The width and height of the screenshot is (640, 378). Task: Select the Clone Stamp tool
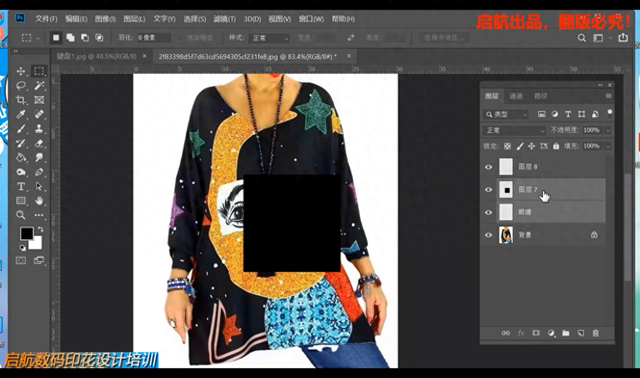tap(39, 129)
